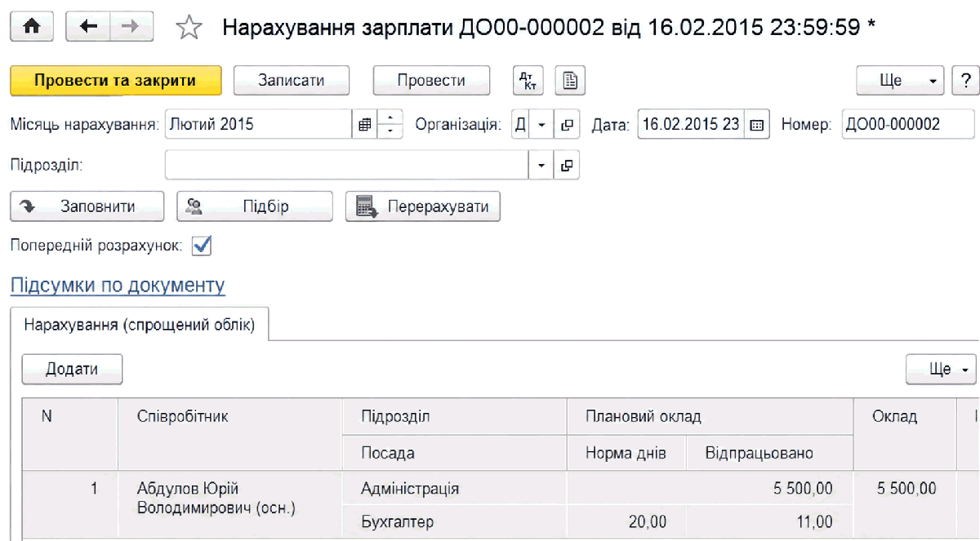Step the Місяць нарахування month spinner
This screenshot has height=541, width=980.
pos(390,125)
